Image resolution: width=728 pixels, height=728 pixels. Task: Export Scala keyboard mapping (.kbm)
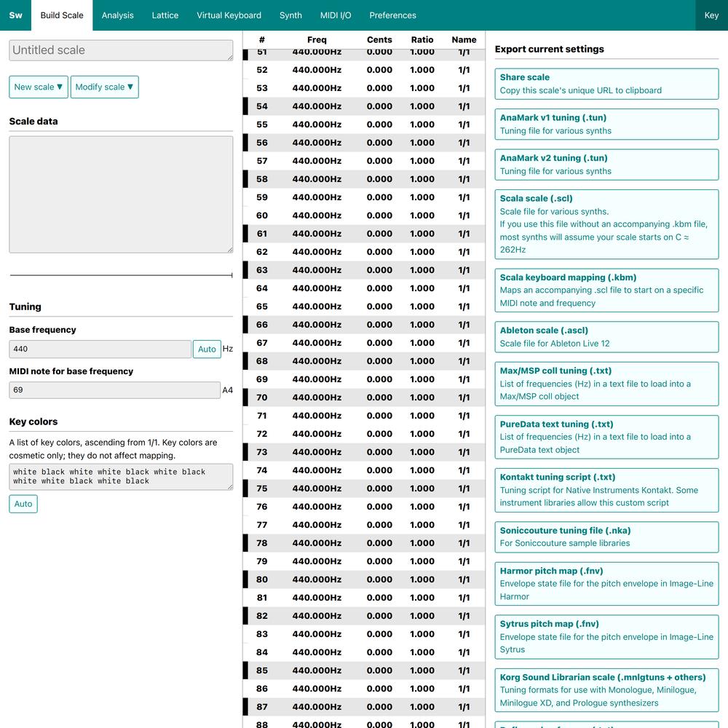pos(606,290)
